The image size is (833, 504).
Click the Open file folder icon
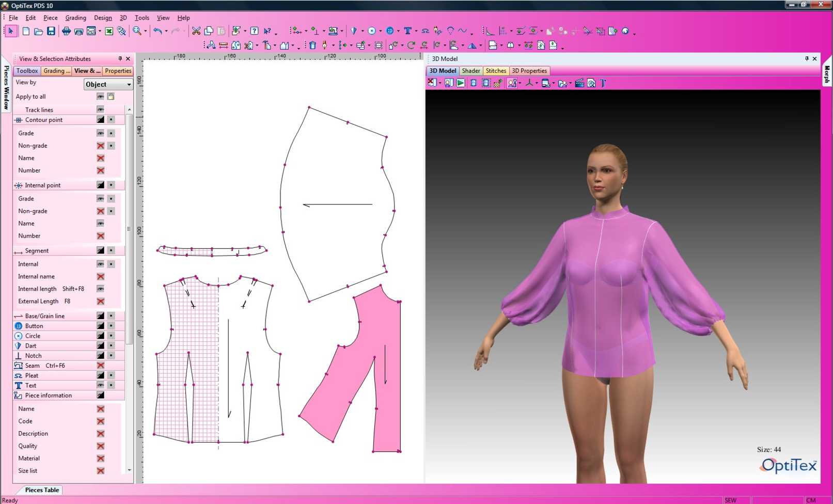coord(38,31)
